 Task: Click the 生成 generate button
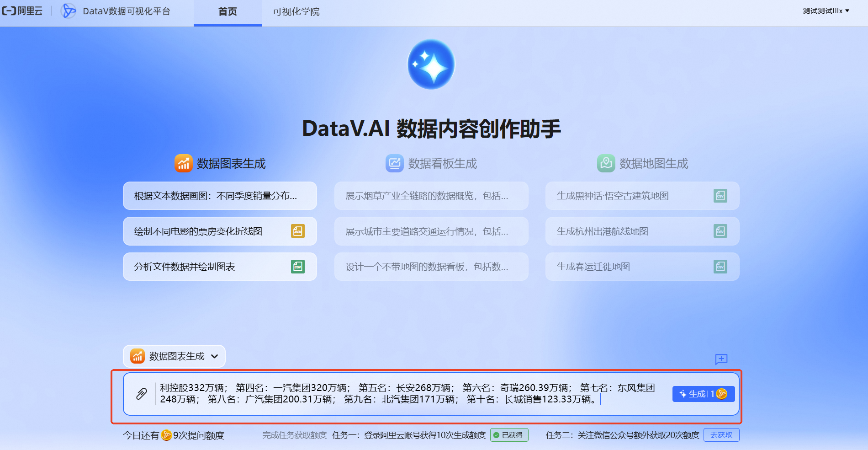704,394
